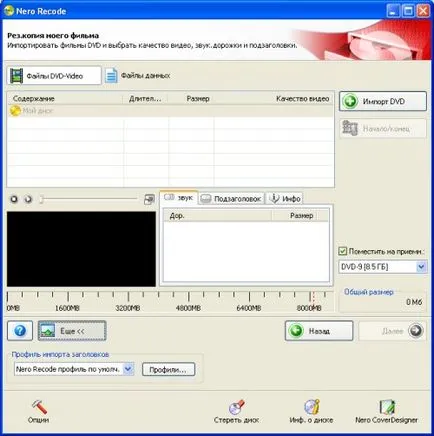Open the Профили... button
The width and height of the screenshot is (434, 436).
pyautogui.click(x=168, y=369)
